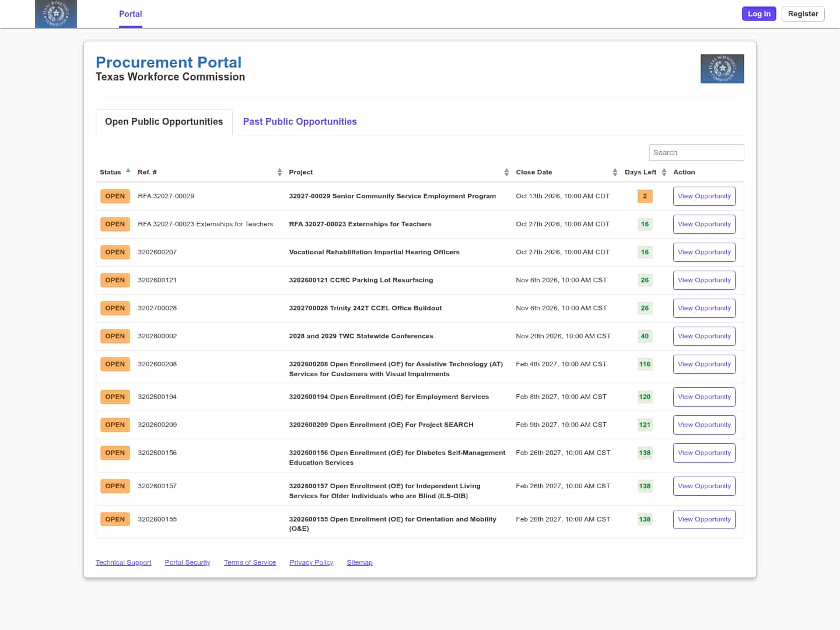Screen dimensions: 840x630
Task: Click Days Left badge showing 40
Action: point(645,337)
